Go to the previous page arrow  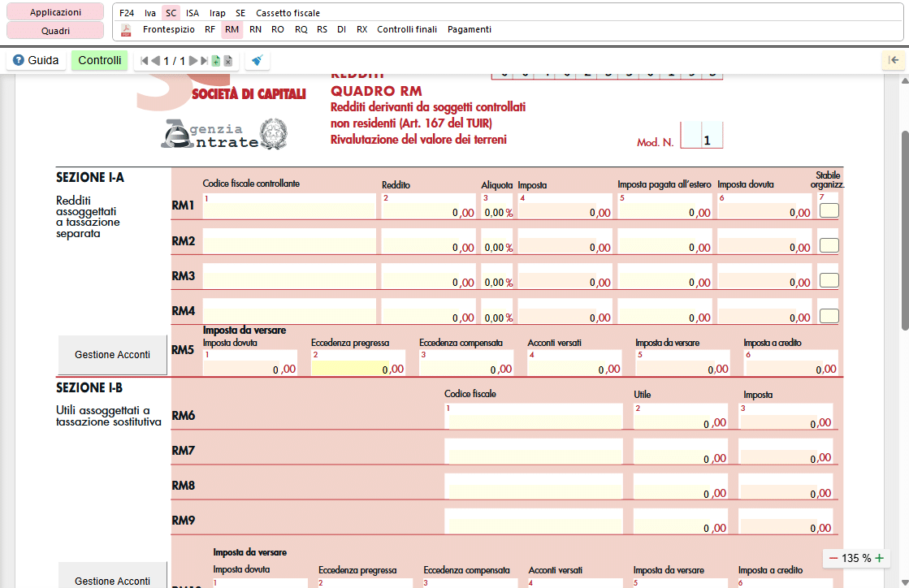click(x=155, y=61)
